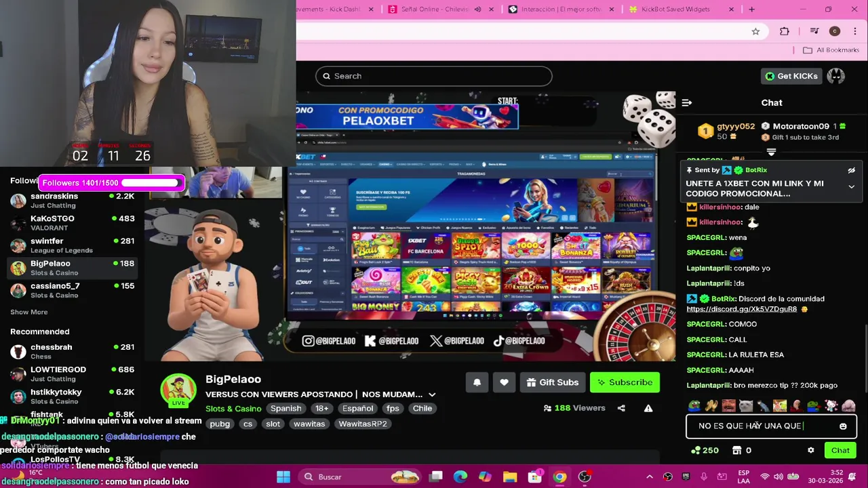Insert the clapping hands emote
The height and width of the screenshot is (488, 868).
711,406
